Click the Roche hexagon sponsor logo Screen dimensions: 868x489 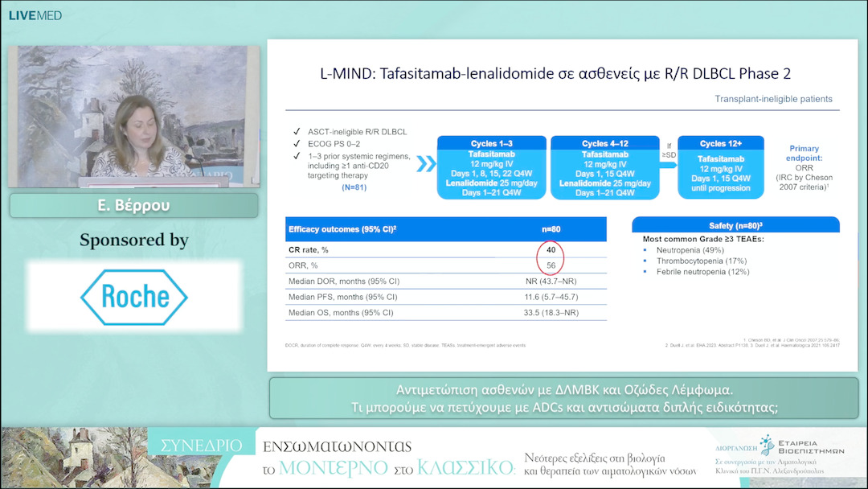click(134, 298)
